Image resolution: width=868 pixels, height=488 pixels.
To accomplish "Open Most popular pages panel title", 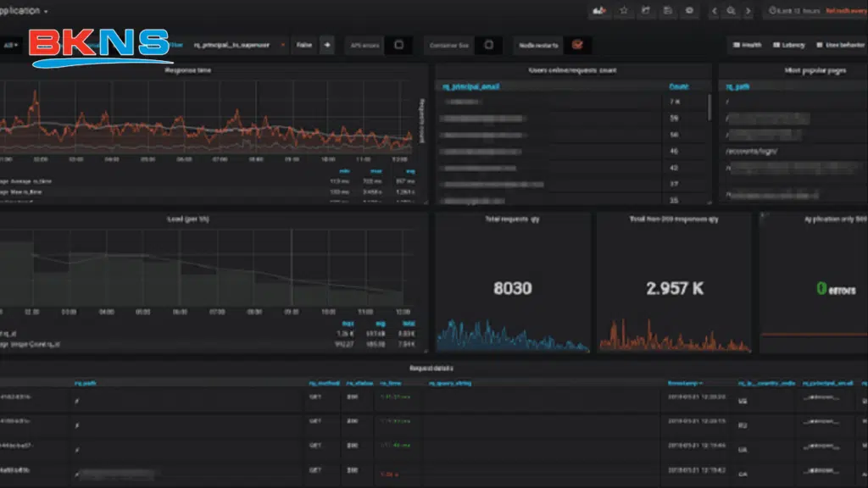I will [x=815, y=70].
